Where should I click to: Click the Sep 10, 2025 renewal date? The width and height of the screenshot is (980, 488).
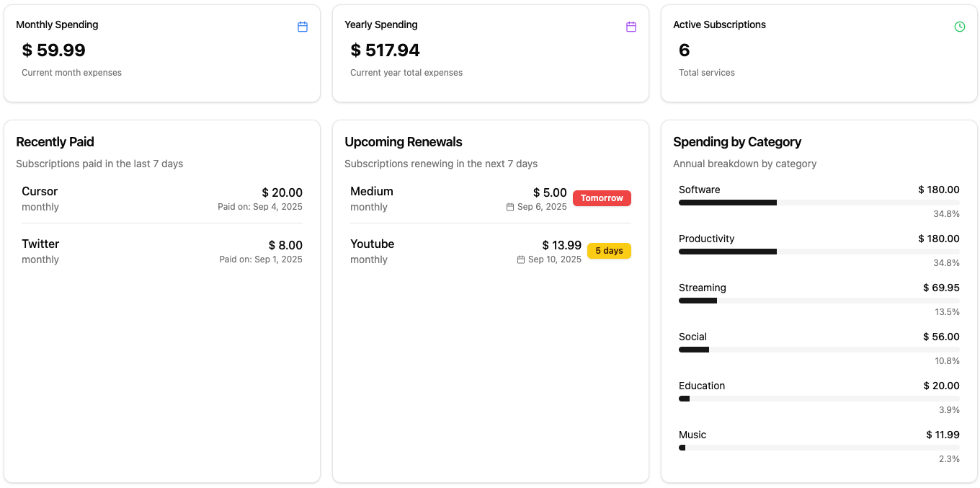click(554, 259)
